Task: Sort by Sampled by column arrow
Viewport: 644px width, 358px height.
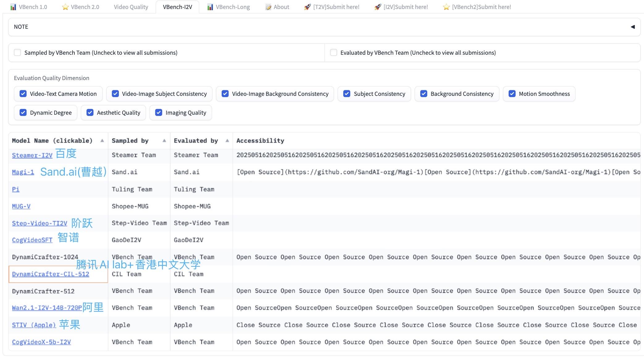Action: (164, 141)
